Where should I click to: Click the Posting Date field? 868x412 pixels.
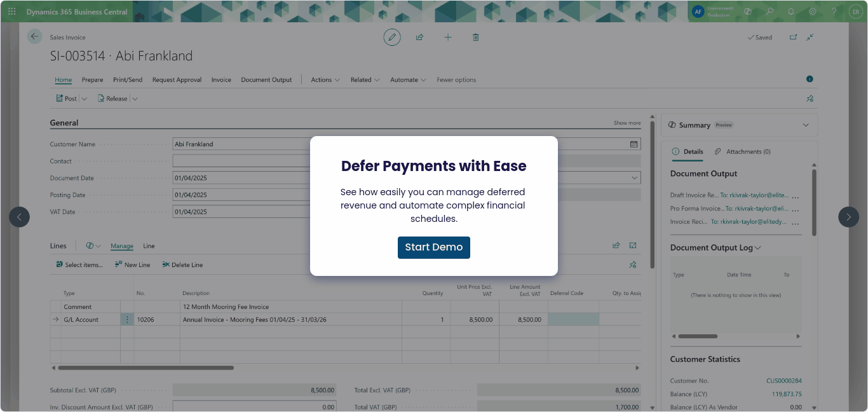click(x=241, y=195)
